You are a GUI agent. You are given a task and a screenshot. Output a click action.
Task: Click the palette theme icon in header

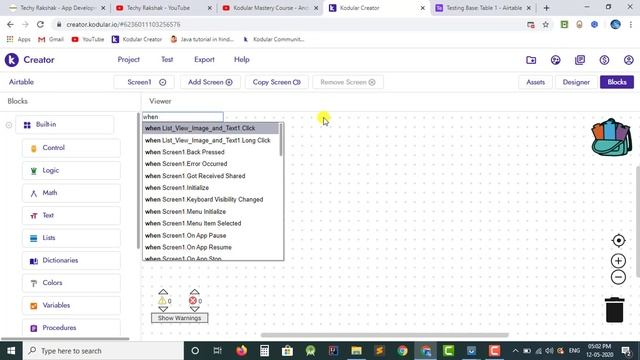click(556, 60)
